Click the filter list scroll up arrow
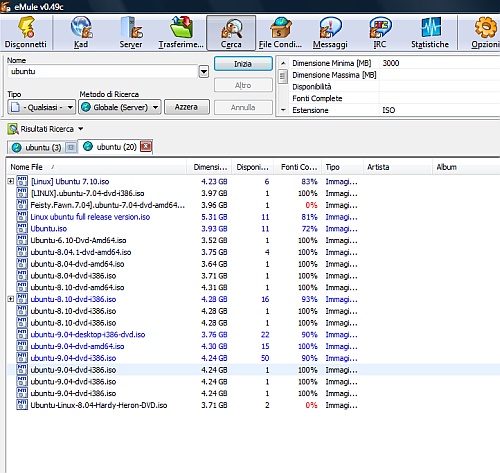 (x=283, y=63)
